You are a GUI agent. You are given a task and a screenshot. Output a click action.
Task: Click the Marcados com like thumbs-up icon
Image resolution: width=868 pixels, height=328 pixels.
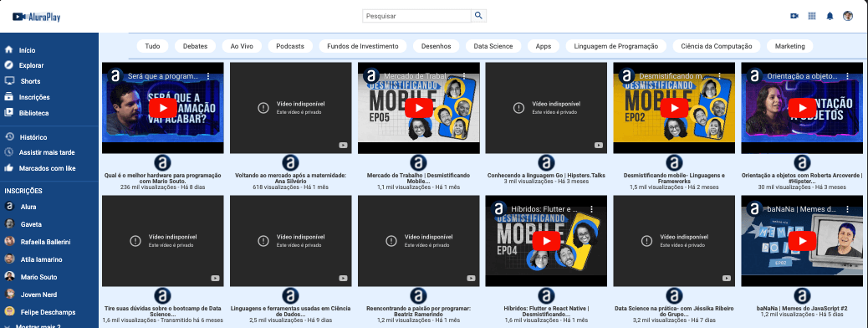tap(9, 168)
